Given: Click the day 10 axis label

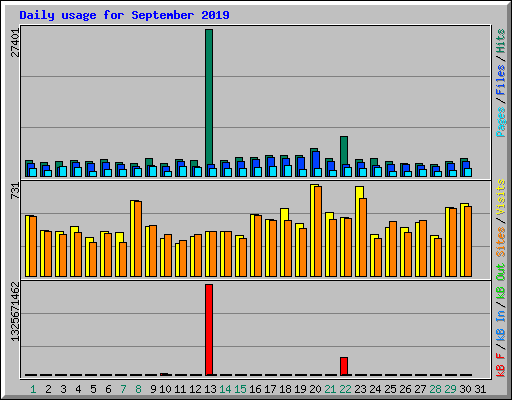Looking at the screenshot, I should click(165, 389).
